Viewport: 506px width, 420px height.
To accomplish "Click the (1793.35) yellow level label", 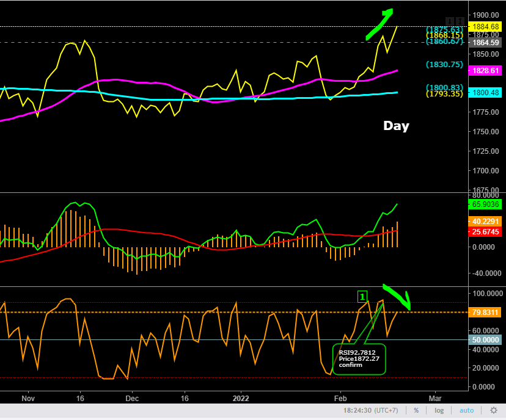I will tap(444, 94).
